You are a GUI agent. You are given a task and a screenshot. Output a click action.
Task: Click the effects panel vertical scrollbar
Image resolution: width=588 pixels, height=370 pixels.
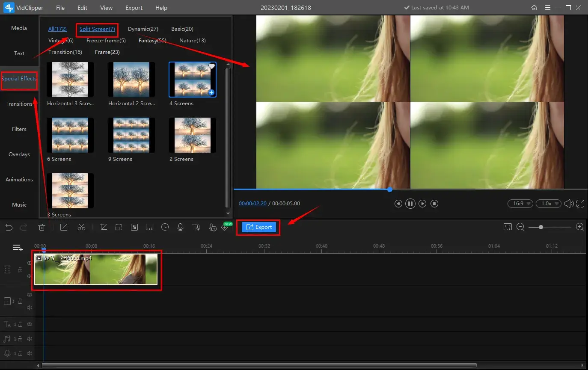pyautogui.click(x=228, y=137)
